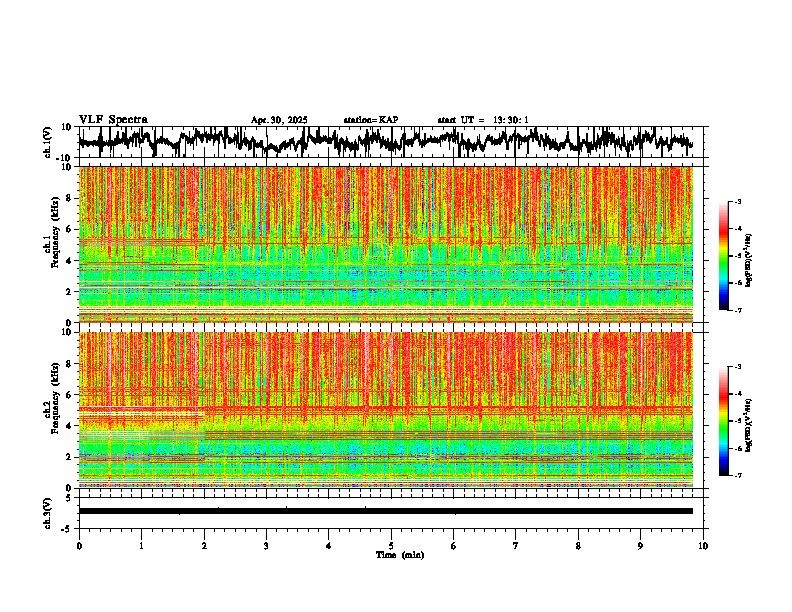Click inside the ch.2 spectrogram plot

pyautogui.click(x=385, y=410)
